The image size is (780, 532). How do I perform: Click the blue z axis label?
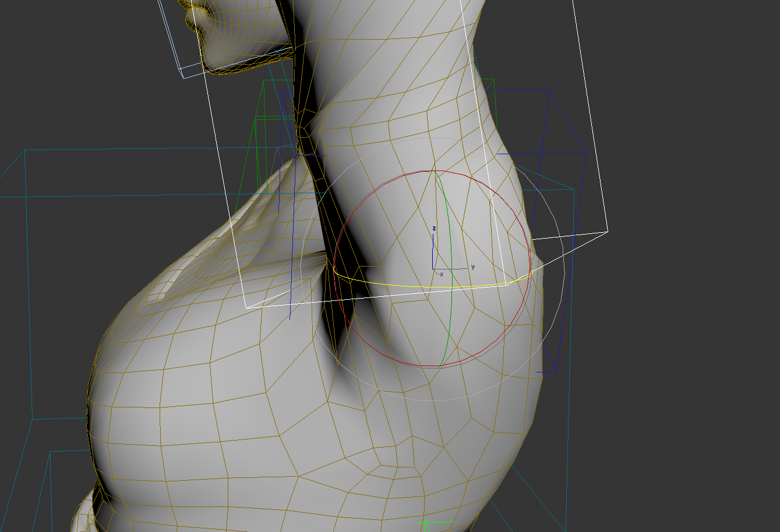[434, 229]
